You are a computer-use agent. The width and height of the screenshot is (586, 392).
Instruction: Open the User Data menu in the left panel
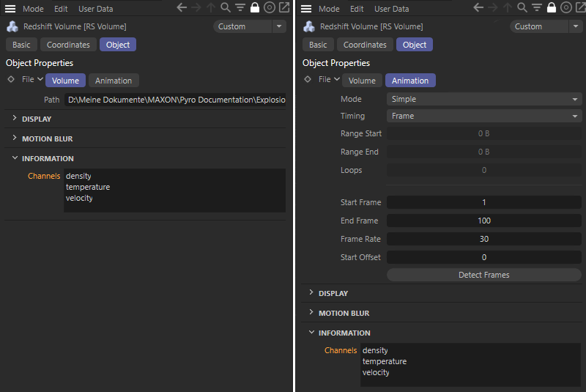[x=95, y=9]
